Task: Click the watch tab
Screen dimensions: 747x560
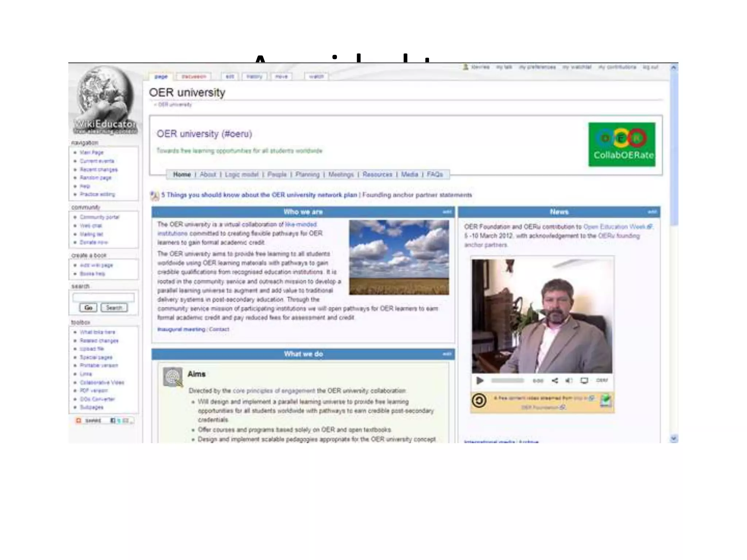Action: 316,77
